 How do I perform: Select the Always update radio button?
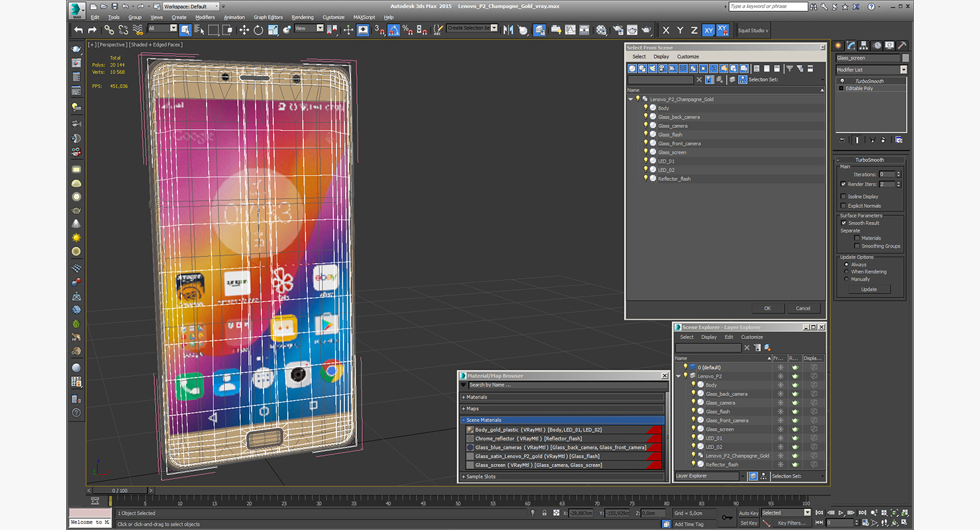pos(846,264)
